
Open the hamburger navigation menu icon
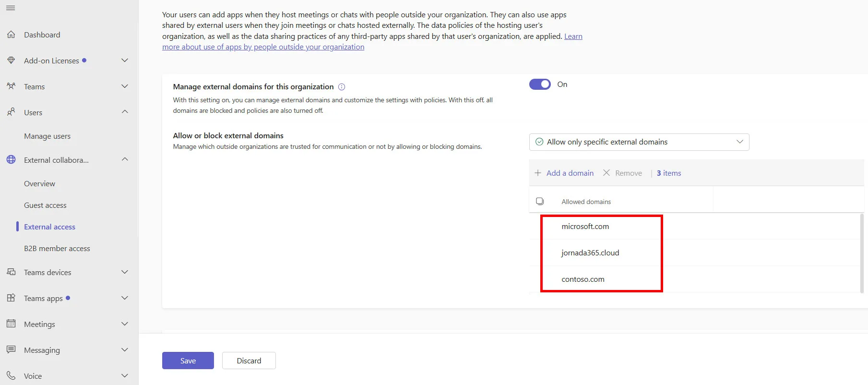11,8
